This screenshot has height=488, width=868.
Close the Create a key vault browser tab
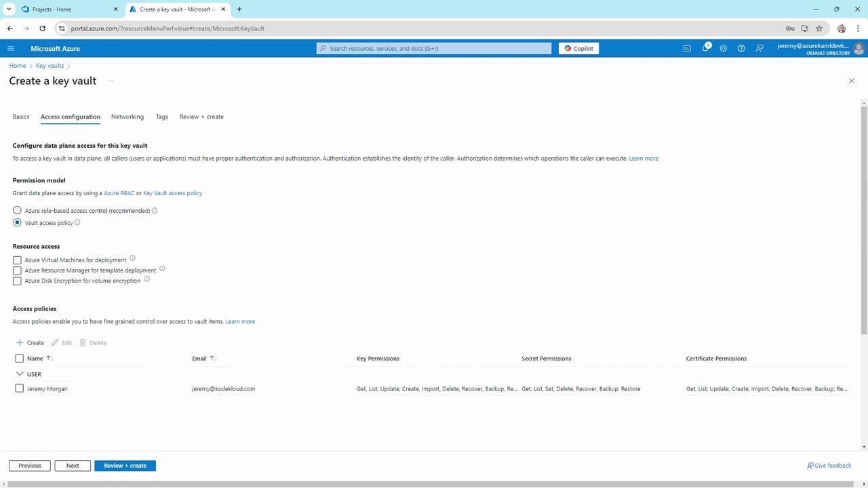pos(224,9)
